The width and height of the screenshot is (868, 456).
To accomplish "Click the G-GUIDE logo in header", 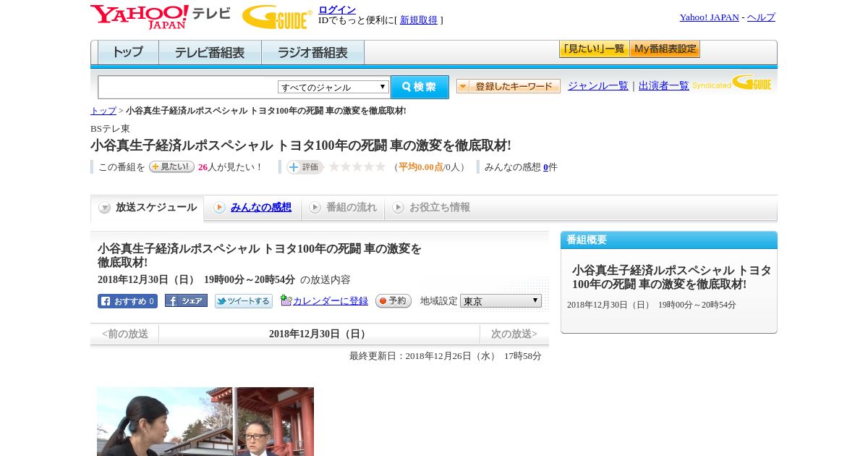I will pyautogui.click(x=277, y=17).
